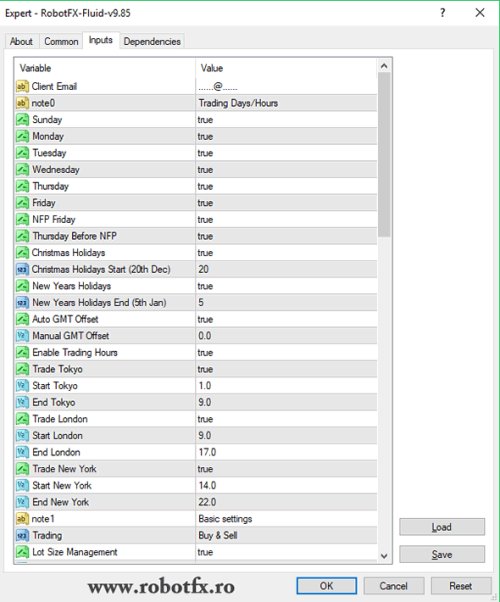Screen dimensions: 500x602
Task: Click the boolean icon beside Monday
Action: click(x=22, y=136)
